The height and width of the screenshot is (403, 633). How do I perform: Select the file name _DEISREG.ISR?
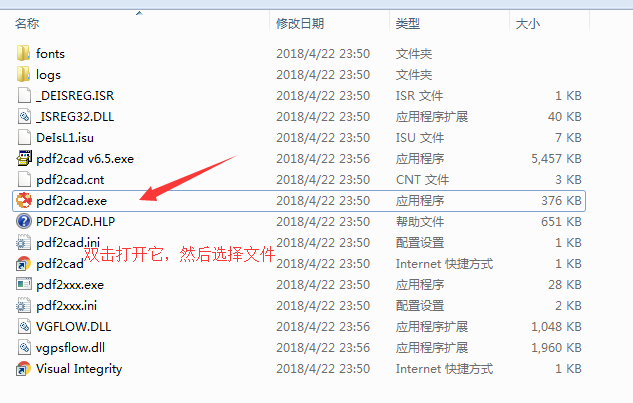pos(75,96)
